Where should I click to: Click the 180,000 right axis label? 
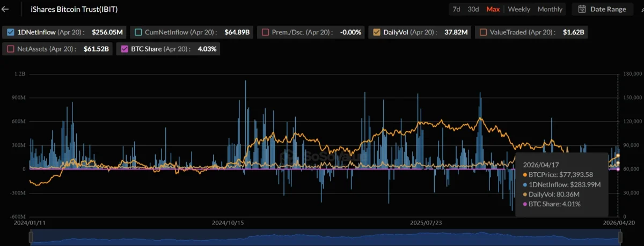tap(633, 74)
